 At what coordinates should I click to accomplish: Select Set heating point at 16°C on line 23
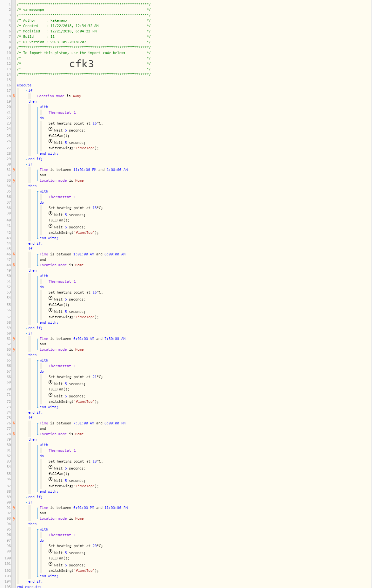pyautogui.click(x=76, y=123)
